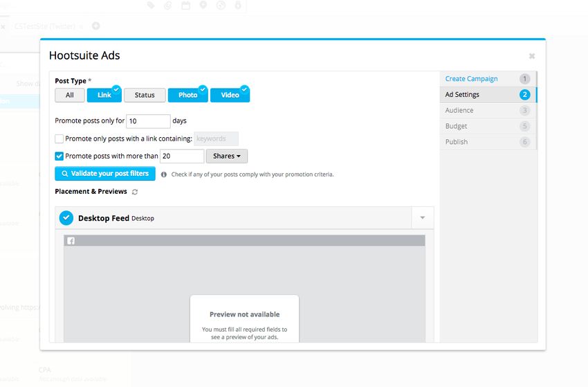Click the lock icon in background toolbar
The width and height of the screenshot is (588, 387).
[x=238, y=5]
